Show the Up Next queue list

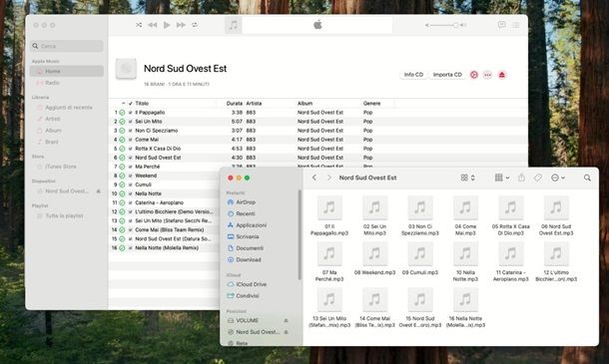tap(516, 25)
